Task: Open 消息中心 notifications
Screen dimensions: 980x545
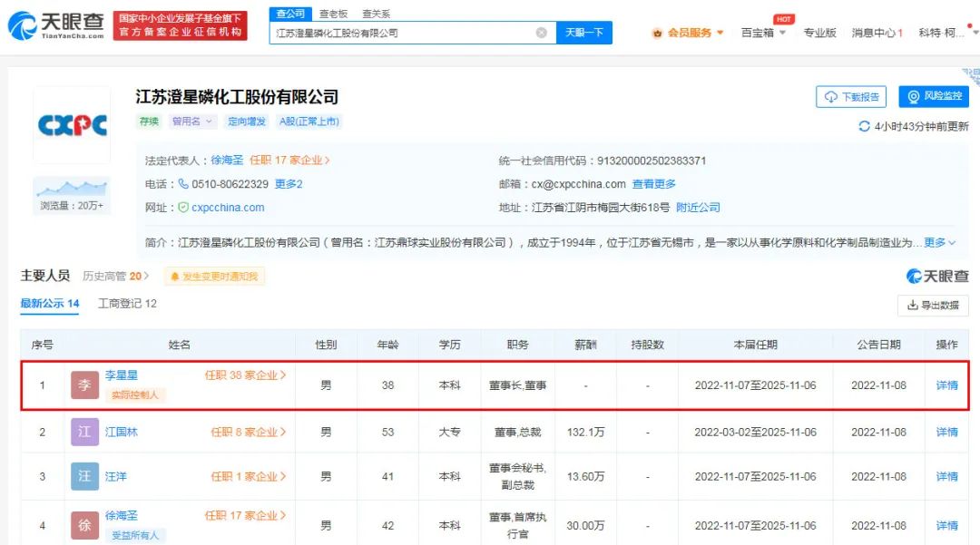Action: 877,33
